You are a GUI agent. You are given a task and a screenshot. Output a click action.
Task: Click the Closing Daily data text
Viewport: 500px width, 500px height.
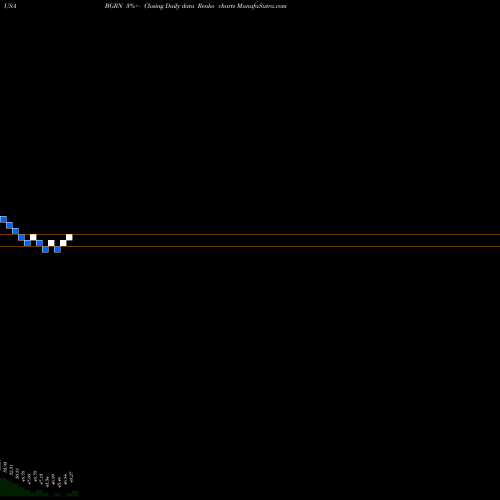[169, 6]
